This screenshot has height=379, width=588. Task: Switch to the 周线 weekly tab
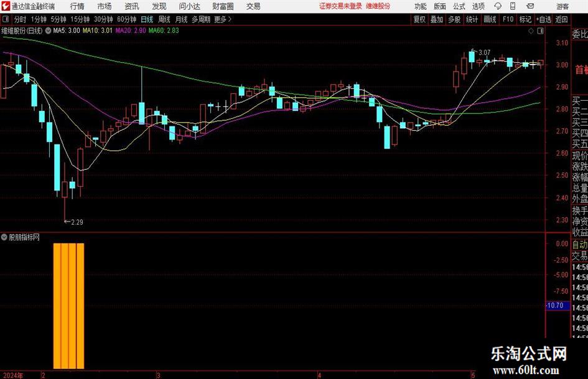(x=164, y=19)
